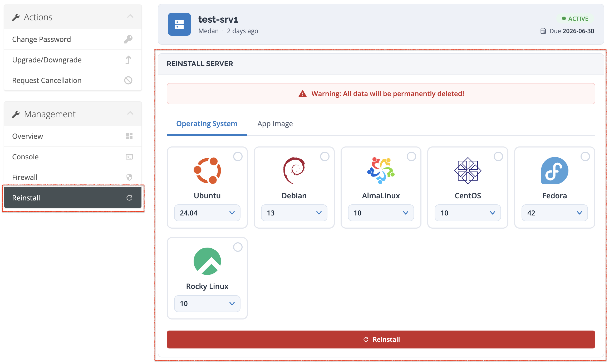The width and height of the screenshot is (609, 364).
Task: Click the key icon beside Change Password
Action: pyautogui.click(x=128, y=39)
